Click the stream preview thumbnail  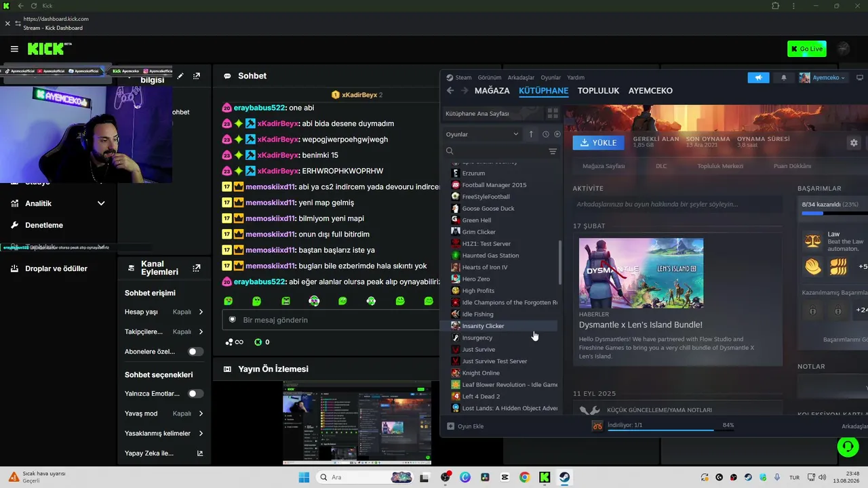tap(357, 423)
